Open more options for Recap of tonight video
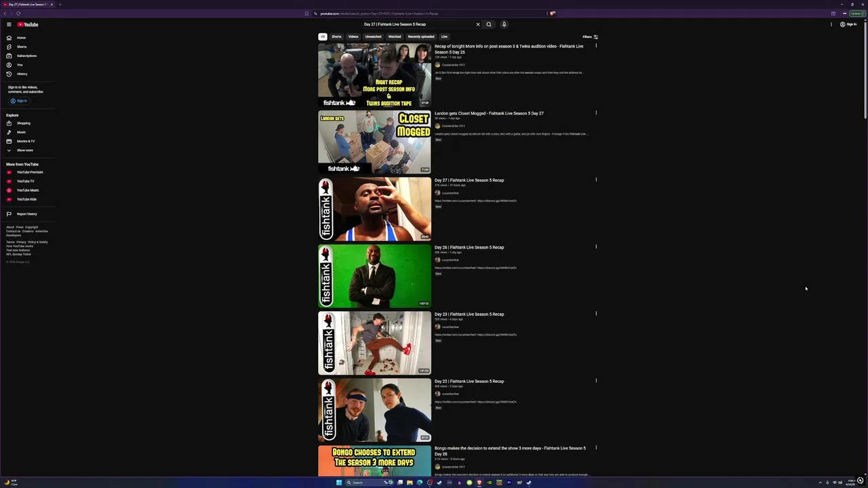This screenshot has width=868, height=488. (x=596, y=46)
